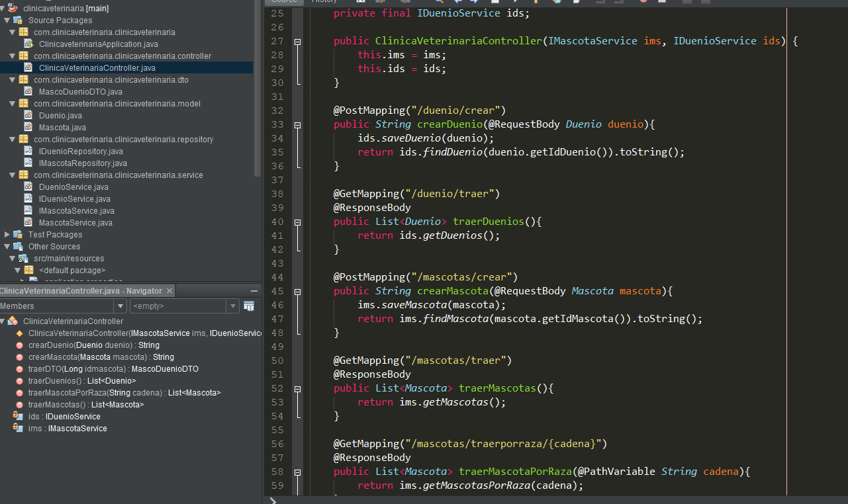This screenshot has width=848, height=504.
Task: Close the Navigator tab
Action: click(169, 291)
